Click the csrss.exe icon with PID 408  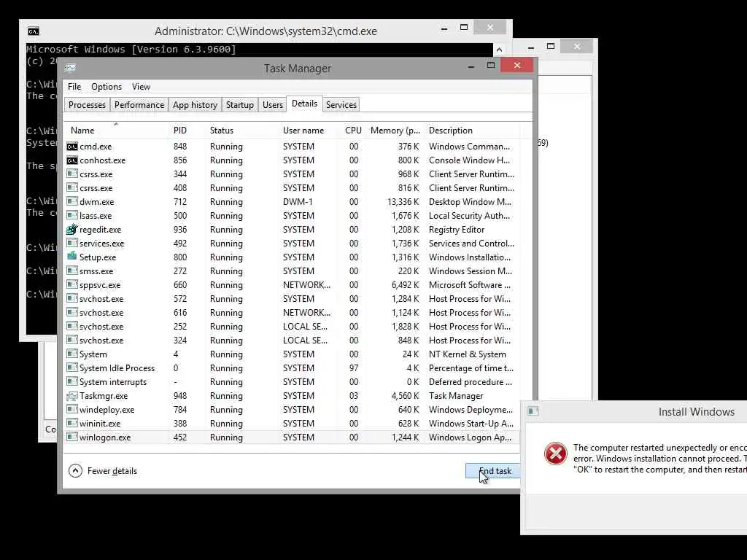click(72, 187)
